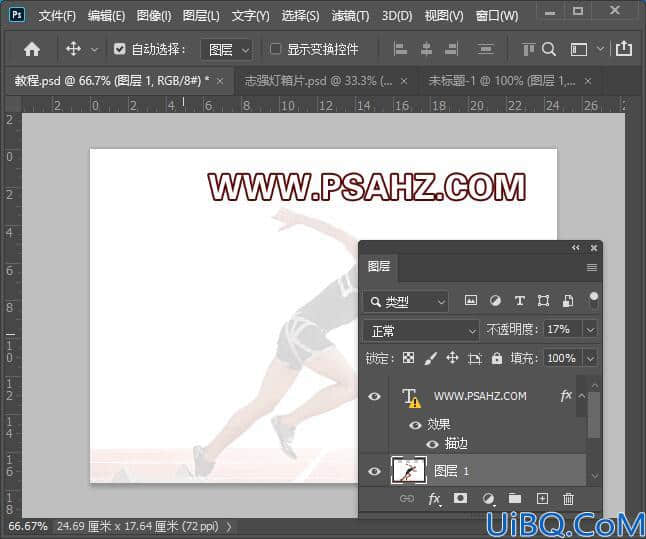Screen dimensions: 646x539
Task: Open the 视图(V) menu
Action: tap(444, 16)
